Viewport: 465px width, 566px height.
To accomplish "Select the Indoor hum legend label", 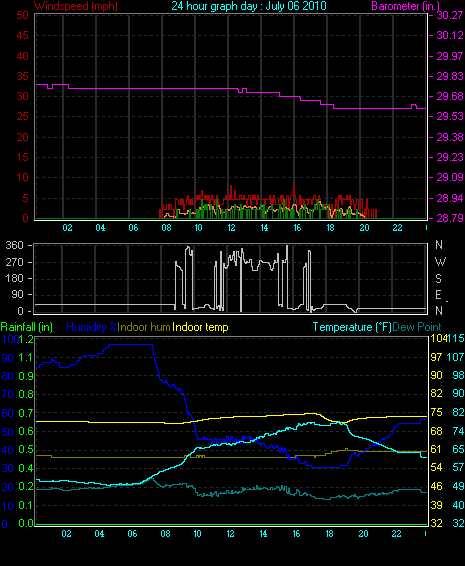I will coord(144,327).
